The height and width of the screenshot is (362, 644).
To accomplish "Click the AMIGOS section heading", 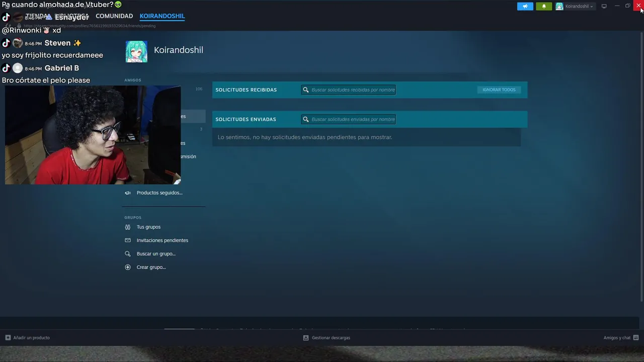I will point(133,80).
